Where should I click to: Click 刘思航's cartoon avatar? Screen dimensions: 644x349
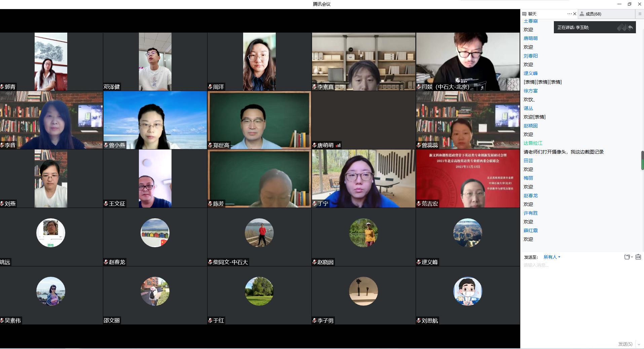[x=467, y=291]
